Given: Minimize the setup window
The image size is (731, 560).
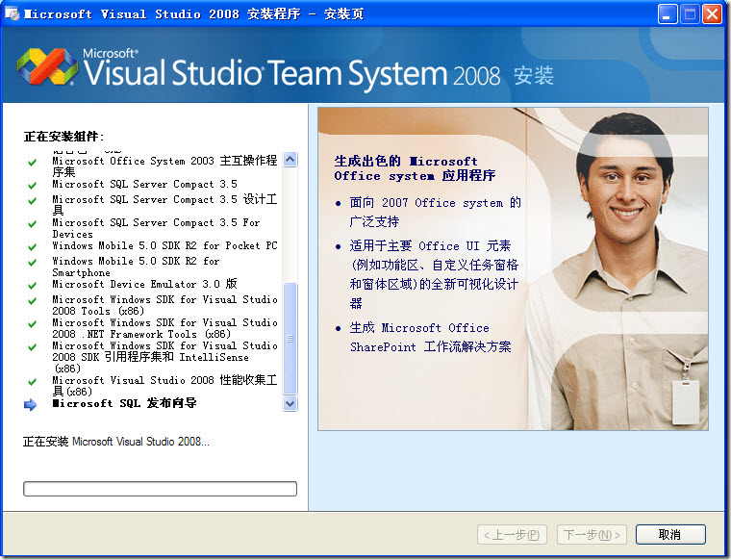Looking at the screenshot, I should pos(668,14).
